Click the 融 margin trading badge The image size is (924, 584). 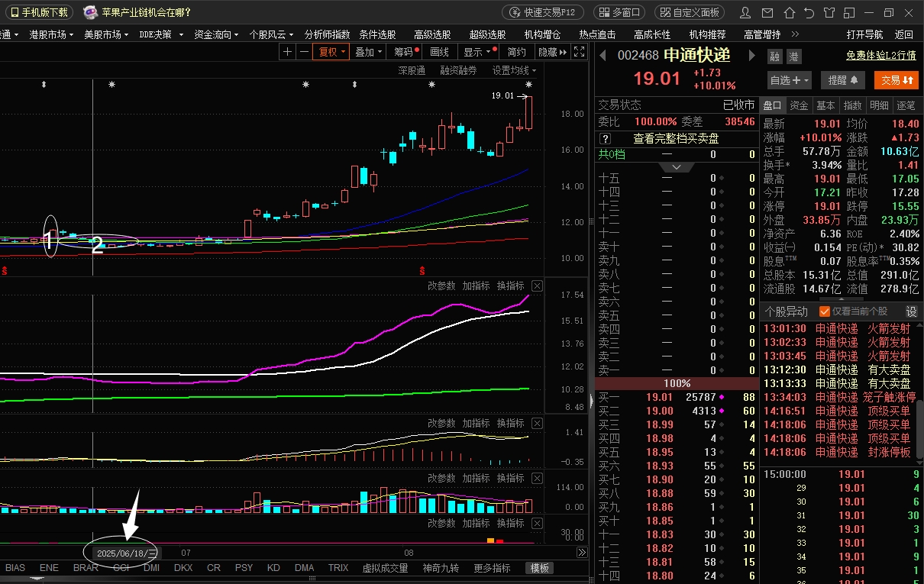[775, 56]
